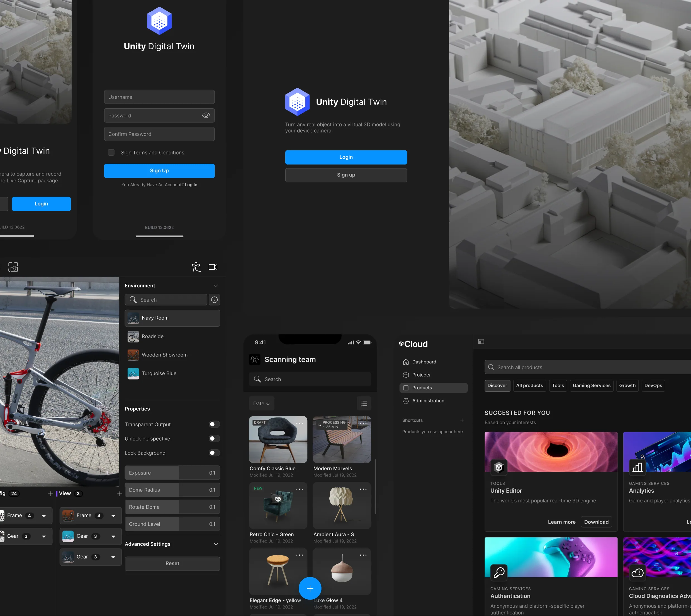Click the screenshot capture icon
The image size is (691, 616).
[x=13, y=267]
